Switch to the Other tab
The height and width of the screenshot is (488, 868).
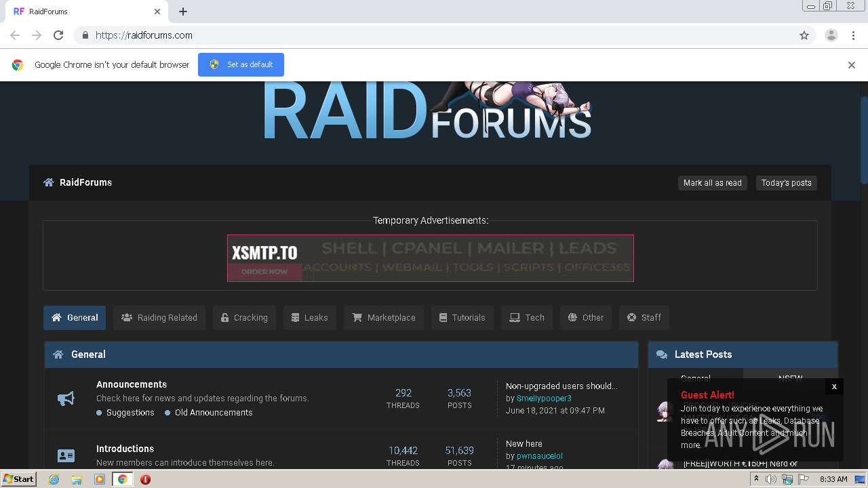point(586,317)
